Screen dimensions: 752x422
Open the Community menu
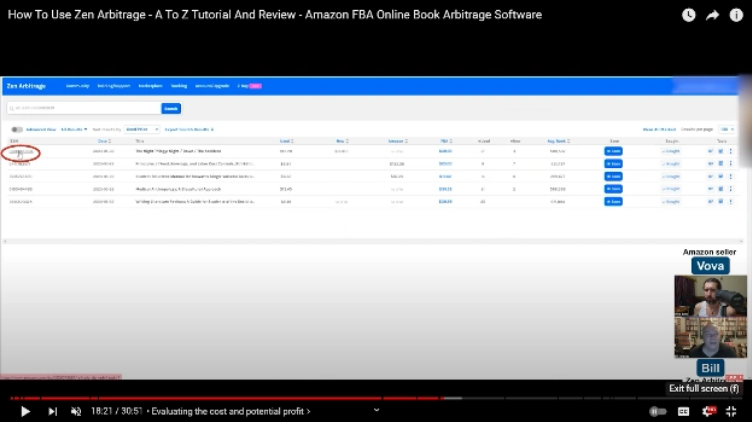[x=78, y=86]
